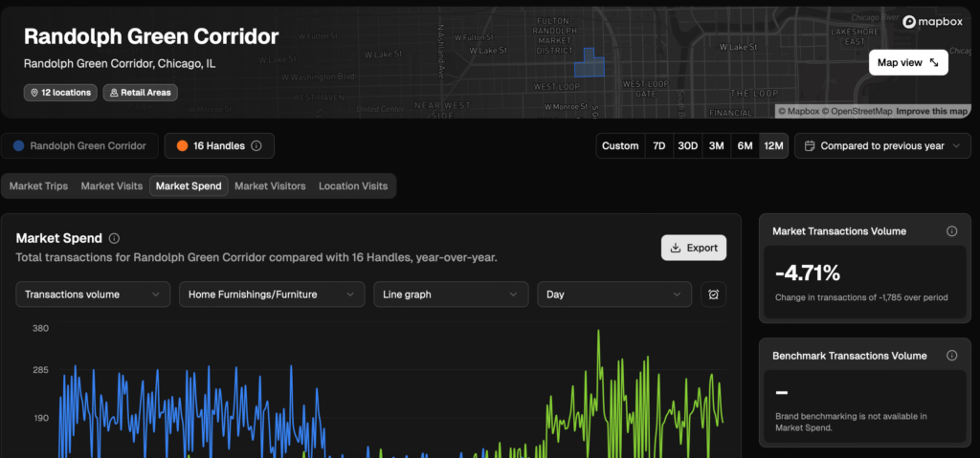
Task: Select the 6M time range
Action: click(745, 145)
